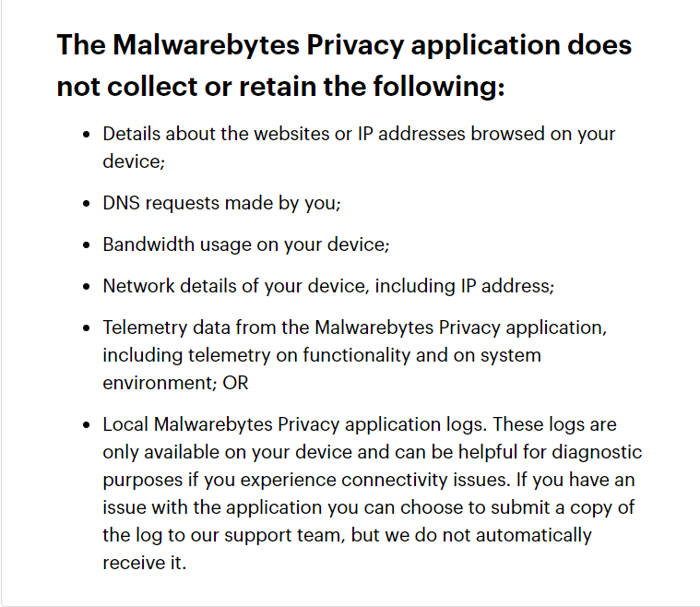Click 'Local Malwarebytes Privacy application logs' line
700x607 pixels.
360,424
